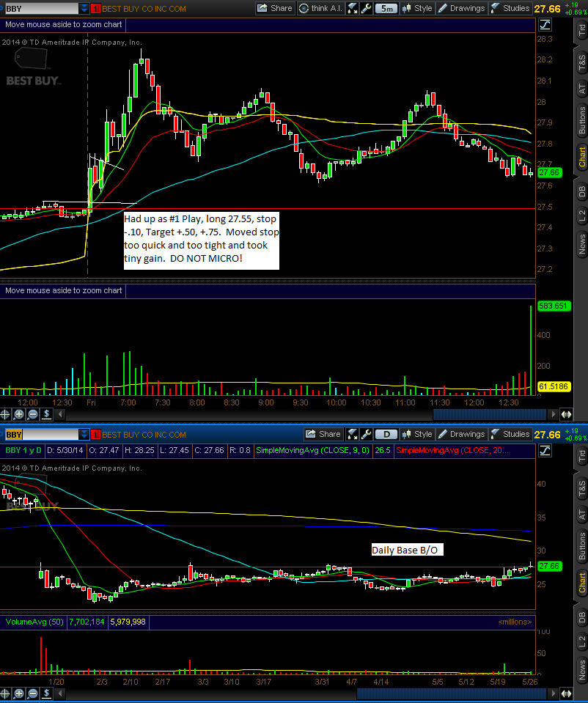Open think A.I. in upper chart toolbar
The image size is (588, 703).
point(320,8)
